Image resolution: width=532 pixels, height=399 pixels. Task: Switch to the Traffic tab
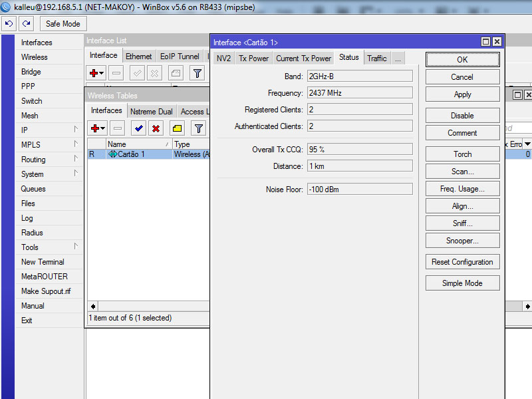376,59
